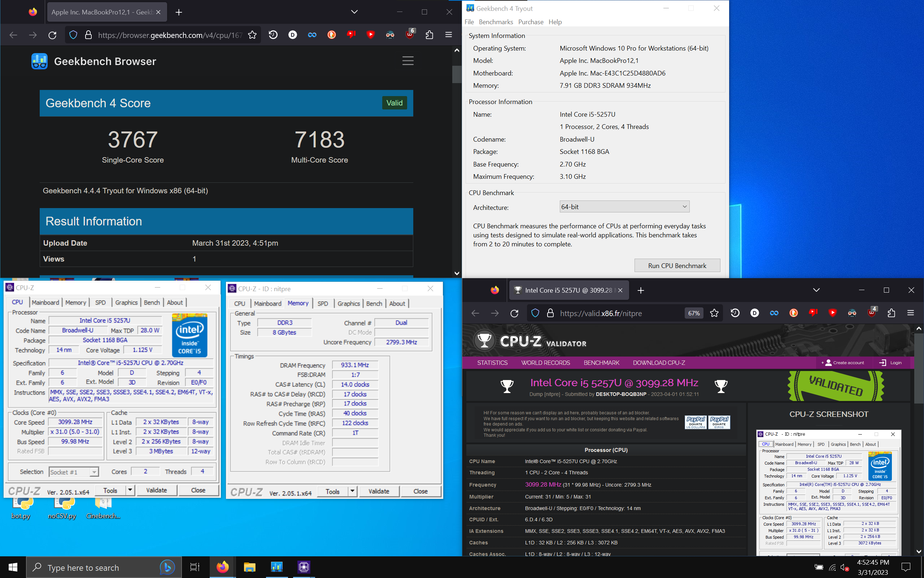924x578 pixels.
Task: Open the Windows Start menu
Action: click(13, 567)
